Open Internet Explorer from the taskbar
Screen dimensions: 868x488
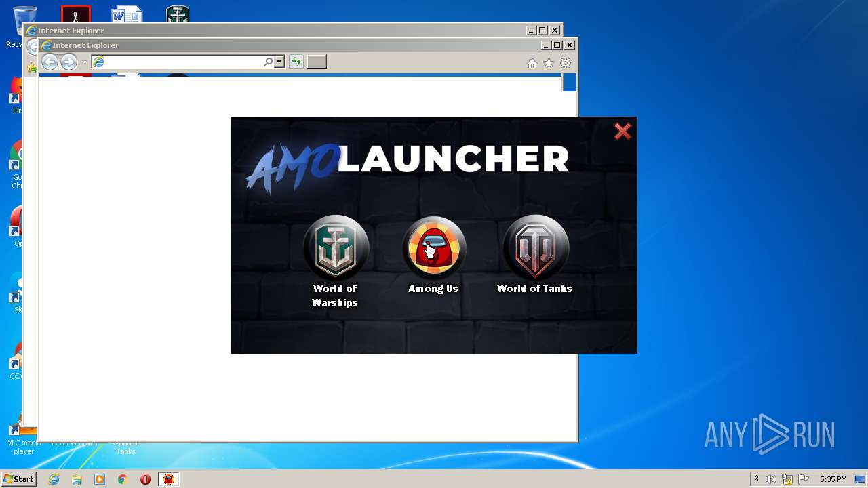click(54, 479)
